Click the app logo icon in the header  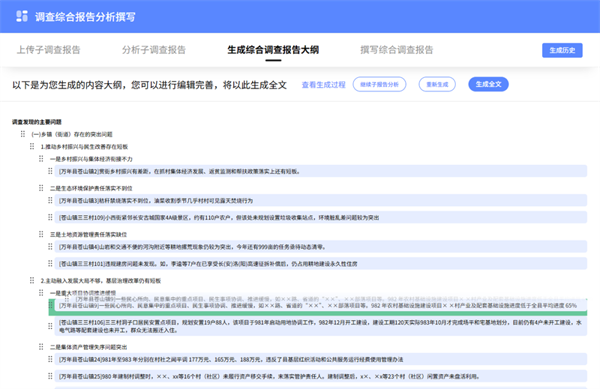pos(22,16)
